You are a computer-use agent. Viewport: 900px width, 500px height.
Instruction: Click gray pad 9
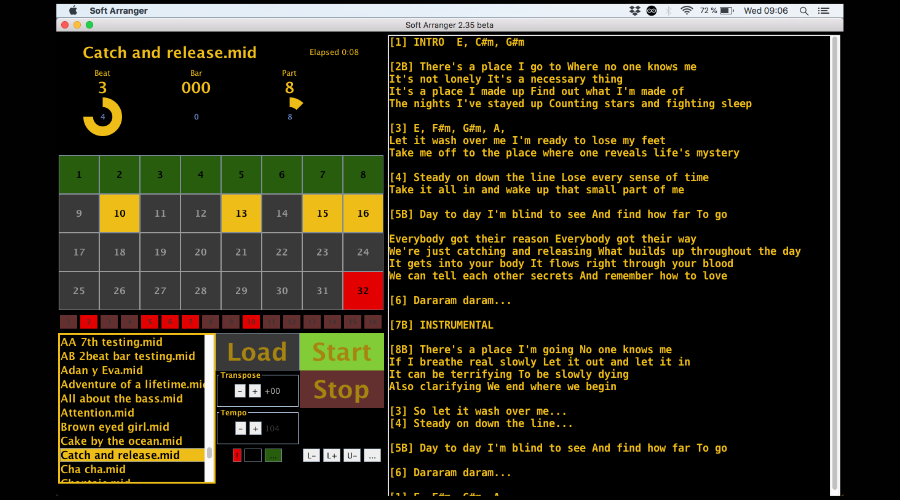point(79,213)
